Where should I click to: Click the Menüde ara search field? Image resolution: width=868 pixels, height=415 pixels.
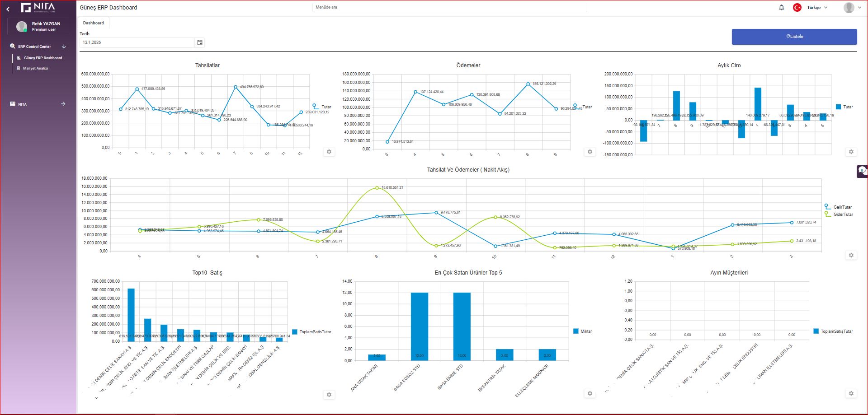point(449,8)
